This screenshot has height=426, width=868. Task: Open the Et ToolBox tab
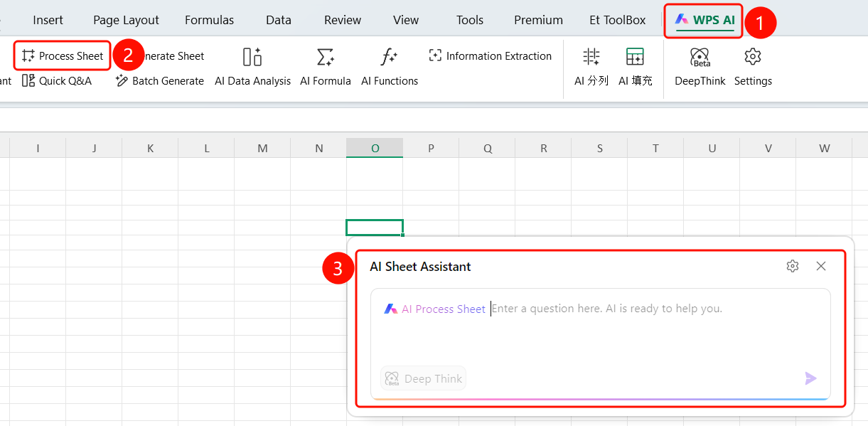pos(618,20)
